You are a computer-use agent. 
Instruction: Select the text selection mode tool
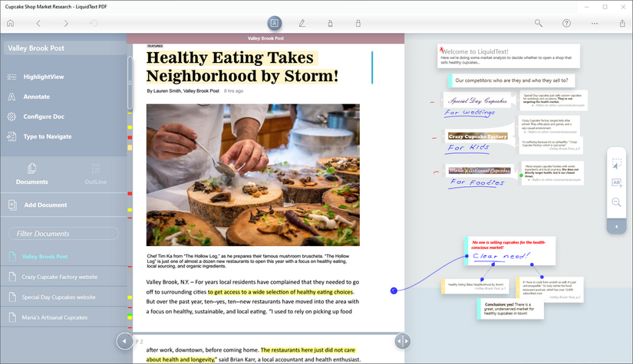tap(275, 24)
